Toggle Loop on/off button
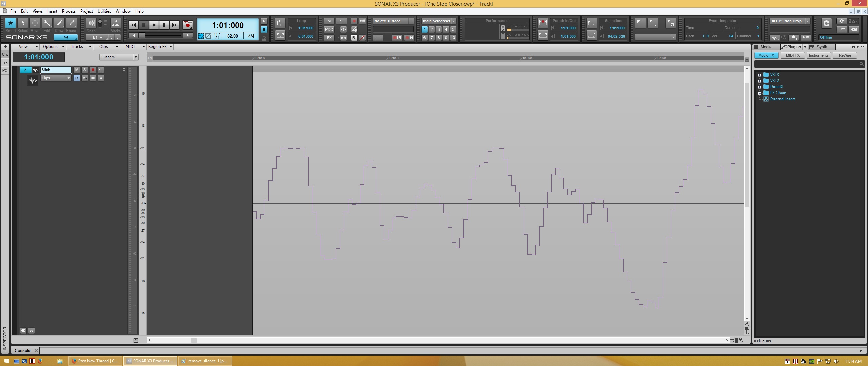The height and width of the screenshot is (366, 868). pos(280,23)
